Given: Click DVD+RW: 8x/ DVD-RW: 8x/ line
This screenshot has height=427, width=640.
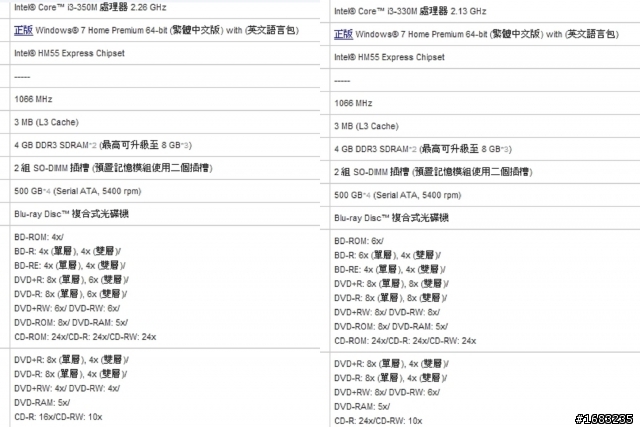Looking at the screenshot, I should click(387, 312).
